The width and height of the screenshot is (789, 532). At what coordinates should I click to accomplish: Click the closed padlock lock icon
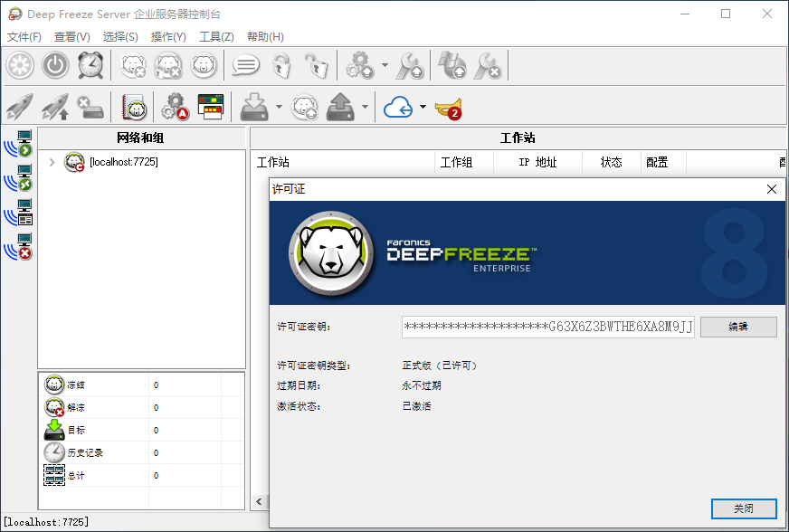[x=281, y=65]
